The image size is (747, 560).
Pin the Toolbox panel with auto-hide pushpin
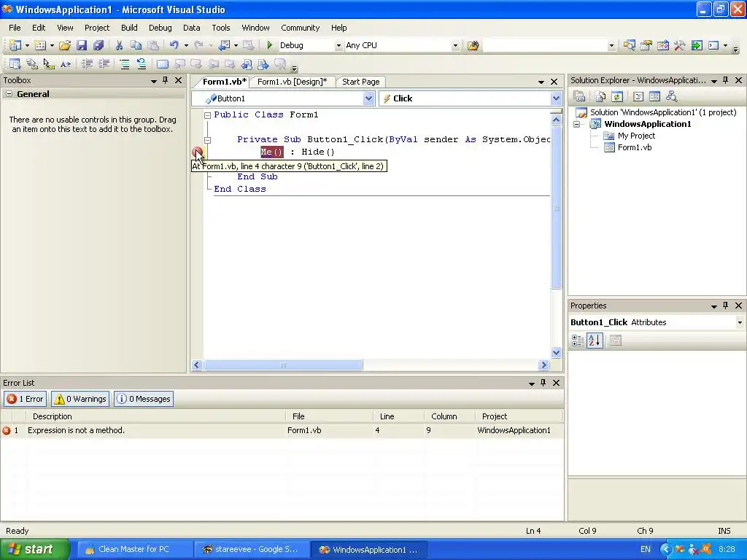pos(166,80)
